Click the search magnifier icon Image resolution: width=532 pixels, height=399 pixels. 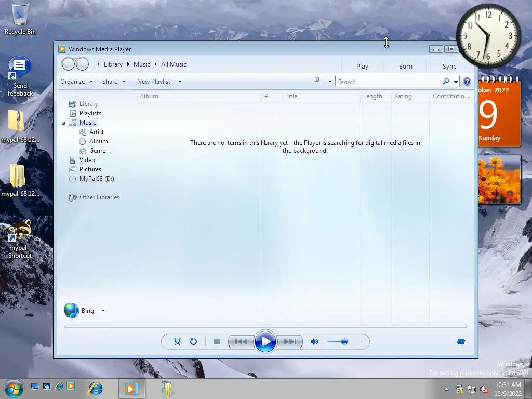(446, 82)
